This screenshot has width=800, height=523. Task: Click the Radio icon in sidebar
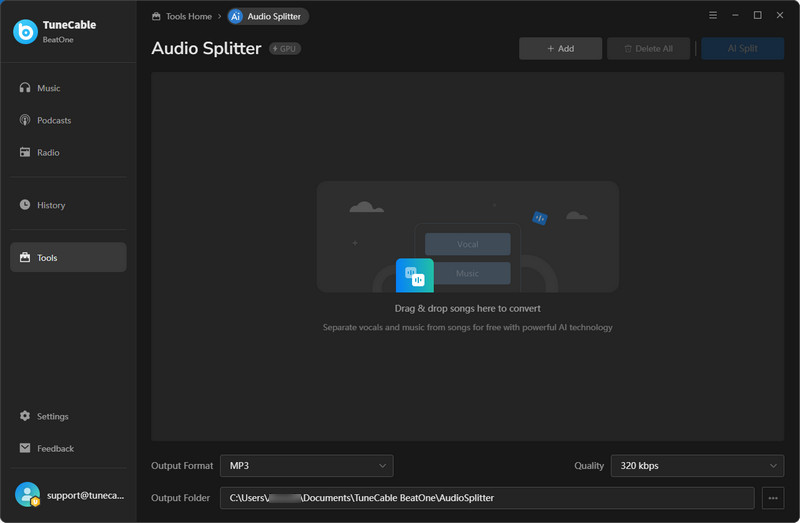click(x=24, y=152)
